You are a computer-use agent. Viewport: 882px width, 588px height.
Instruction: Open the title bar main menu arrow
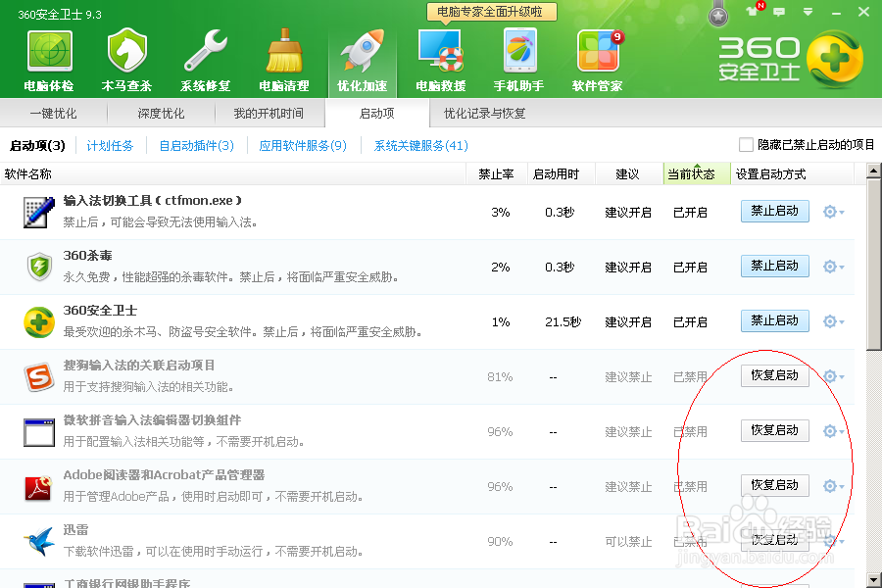pyautogui.click(x=808, y=12)
